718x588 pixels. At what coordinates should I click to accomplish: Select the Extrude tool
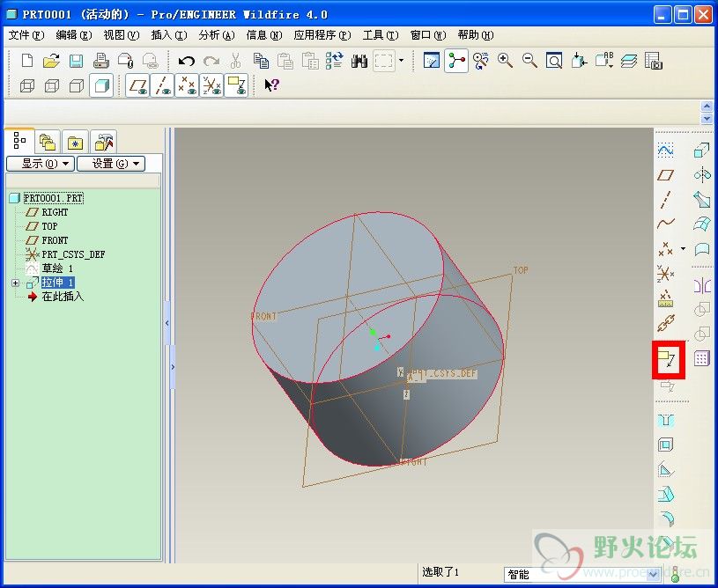tap(701, 150)
